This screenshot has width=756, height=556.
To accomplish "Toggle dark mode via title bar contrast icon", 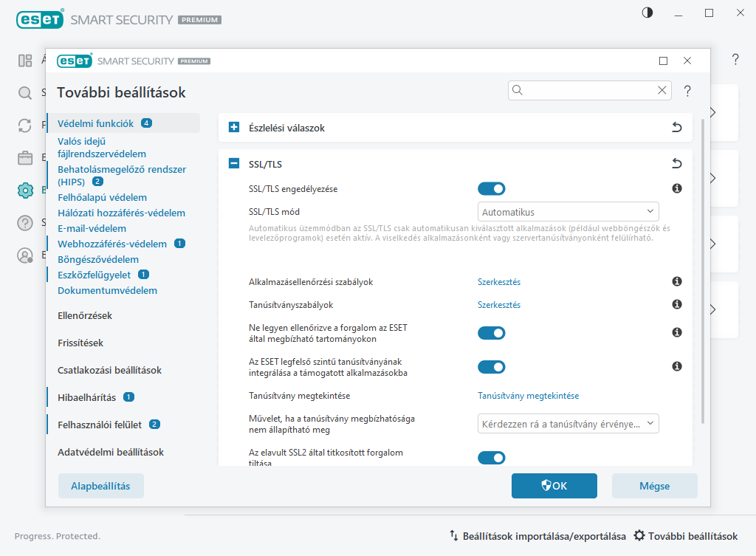I will click(x=647, y=13).
